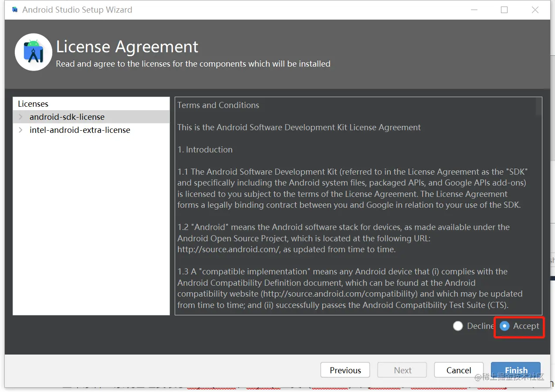Click the License Agreement title
This screenshot has height=392, width=555.
point(127,47)
